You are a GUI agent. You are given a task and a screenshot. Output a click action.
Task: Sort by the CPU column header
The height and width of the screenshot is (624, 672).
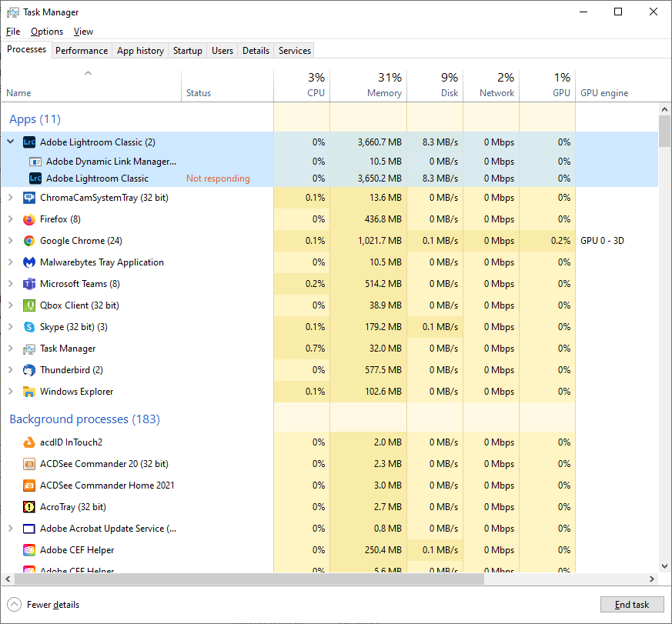point(302,85)
